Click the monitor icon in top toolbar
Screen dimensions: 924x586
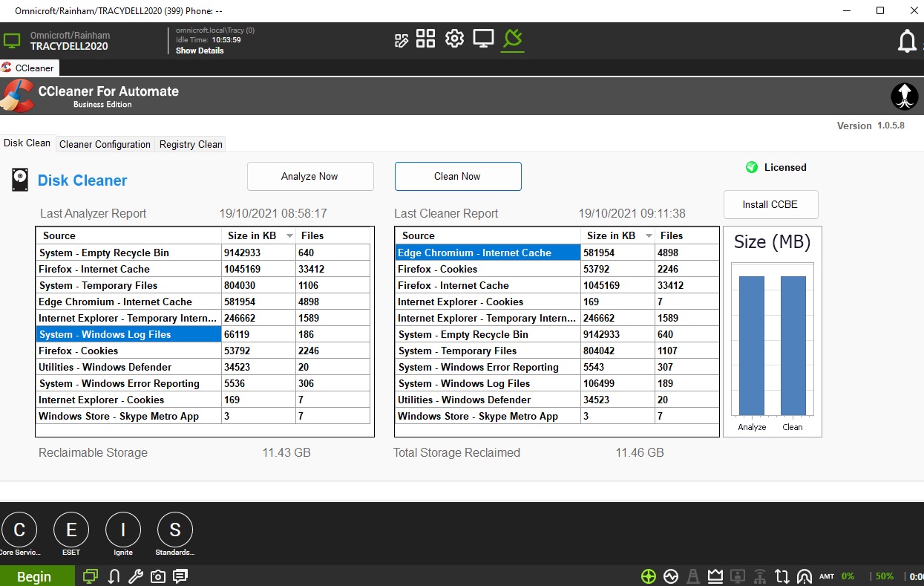[x=483, y=39]
